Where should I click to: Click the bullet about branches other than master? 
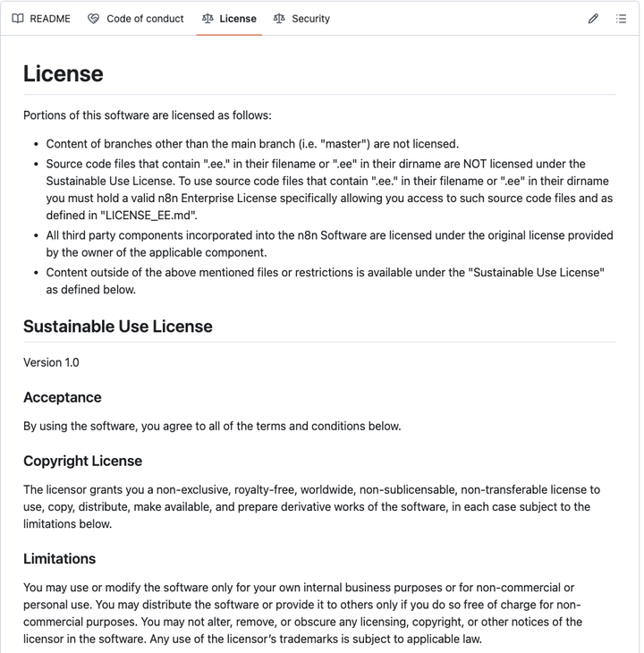coord(252,144)
